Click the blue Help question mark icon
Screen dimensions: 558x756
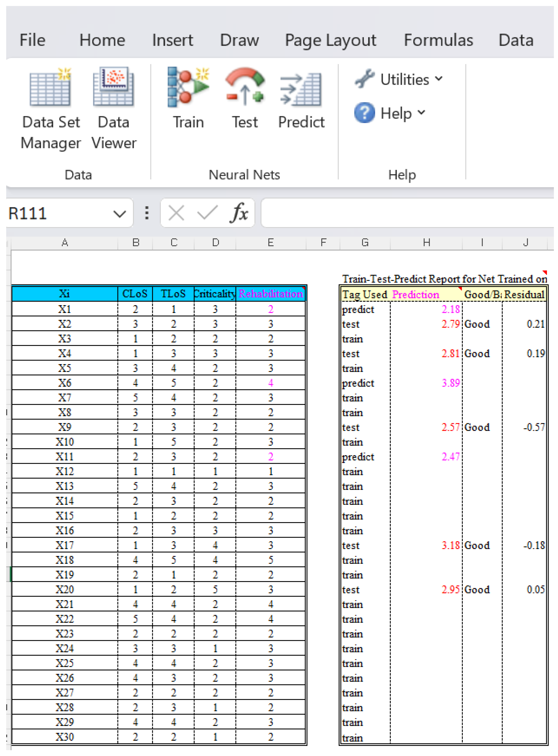pyautogui.click(x=365, y=113)
